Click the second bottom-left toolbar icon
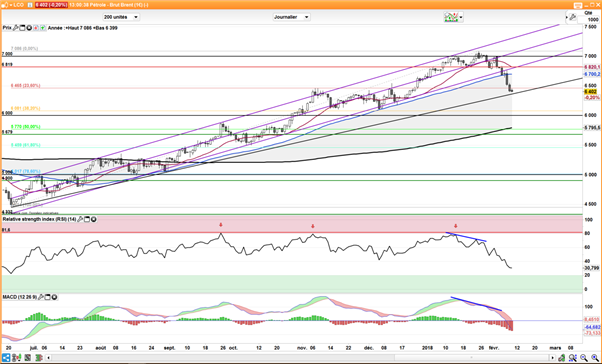This screenshot has height=364, width=602. 17,357
